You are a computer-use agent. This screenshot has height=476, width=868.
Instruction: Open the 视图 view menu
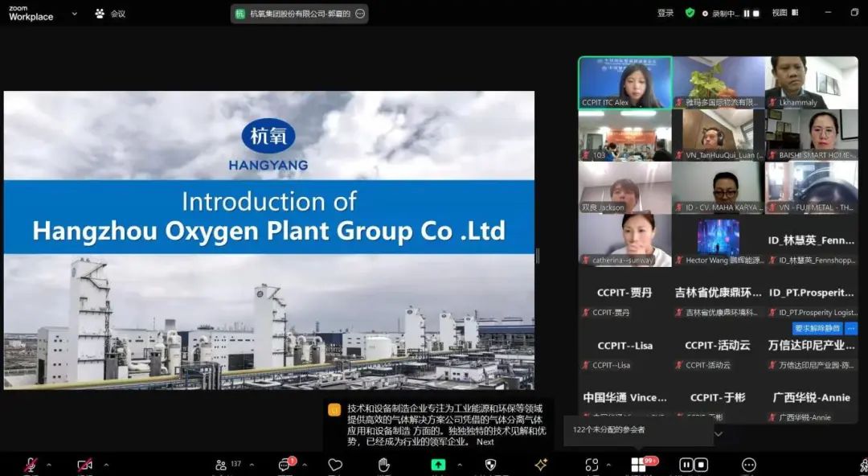[x=780, y=13]
